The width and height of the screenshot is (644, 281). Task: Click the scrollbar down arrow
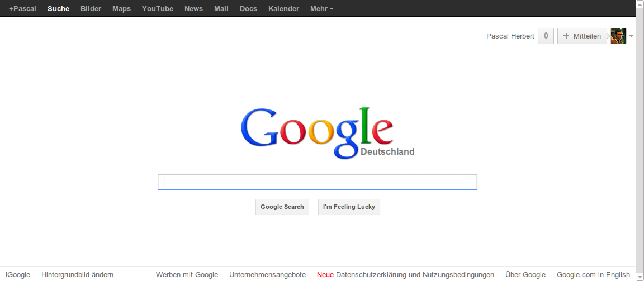tap(640, 277)
